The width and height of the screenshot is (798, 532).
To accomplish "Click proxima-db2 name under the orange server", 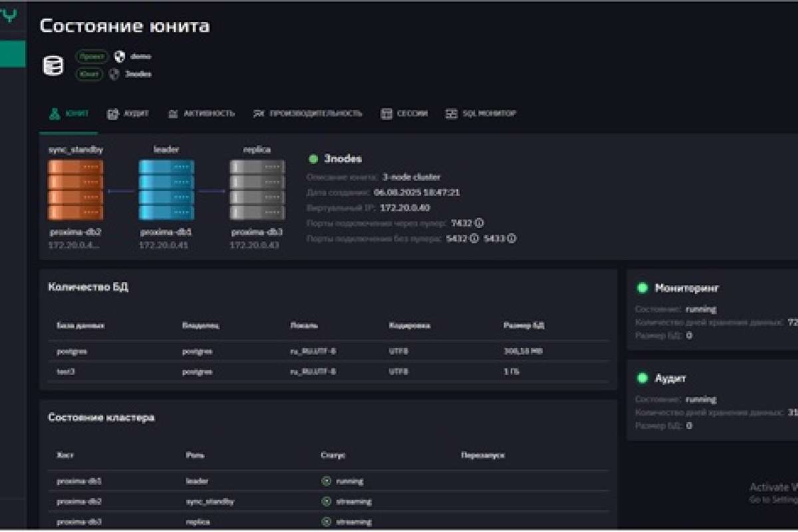I will (75, 233).
